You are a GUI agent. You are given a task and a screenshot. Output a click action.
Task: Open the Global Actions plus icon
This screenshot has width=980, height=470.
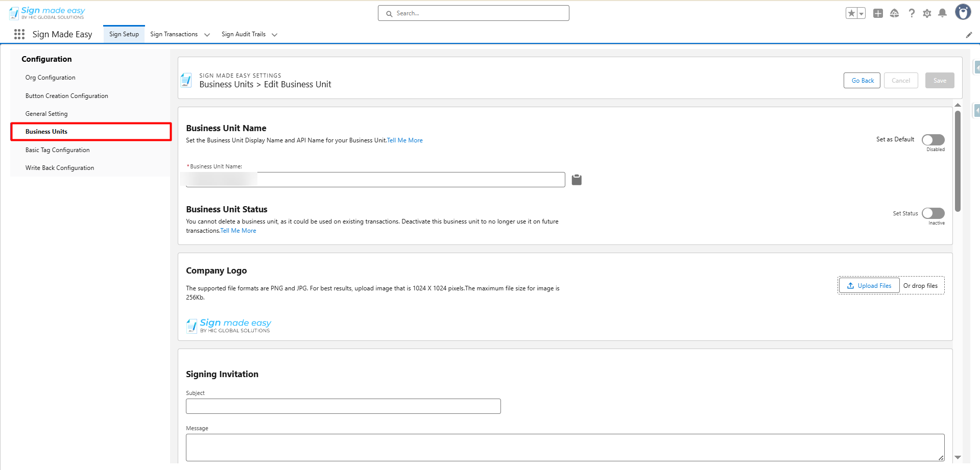(x=878, y=13)
